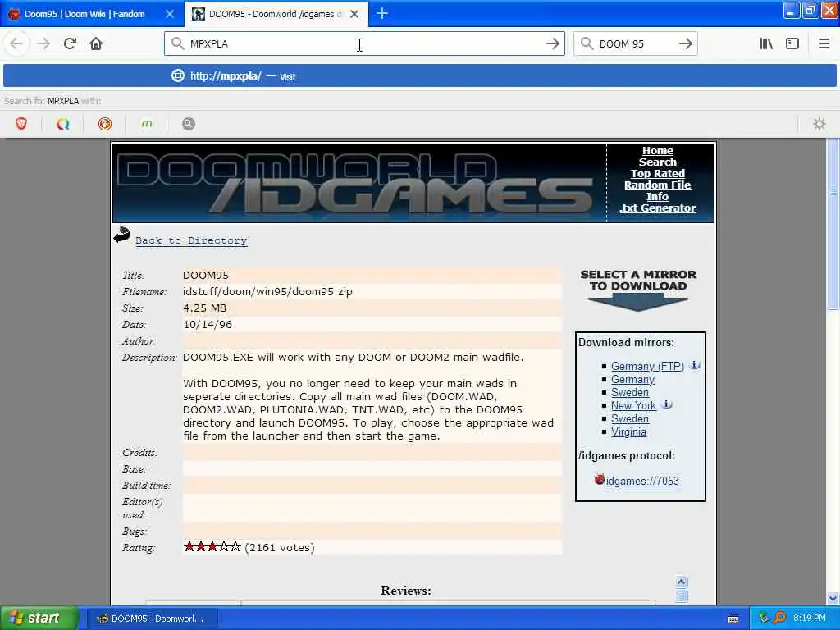Download from the Germany (FTP) mirror
Image resolution: width=840 pixels, height=630 pixels.
click(x=648, y=366)
